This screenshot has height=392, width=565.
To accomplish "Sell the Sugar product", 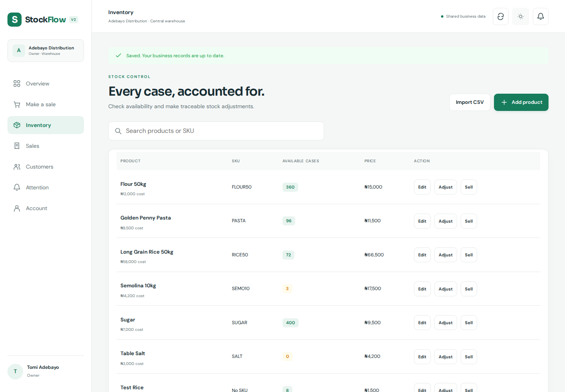I will point(469,323).
